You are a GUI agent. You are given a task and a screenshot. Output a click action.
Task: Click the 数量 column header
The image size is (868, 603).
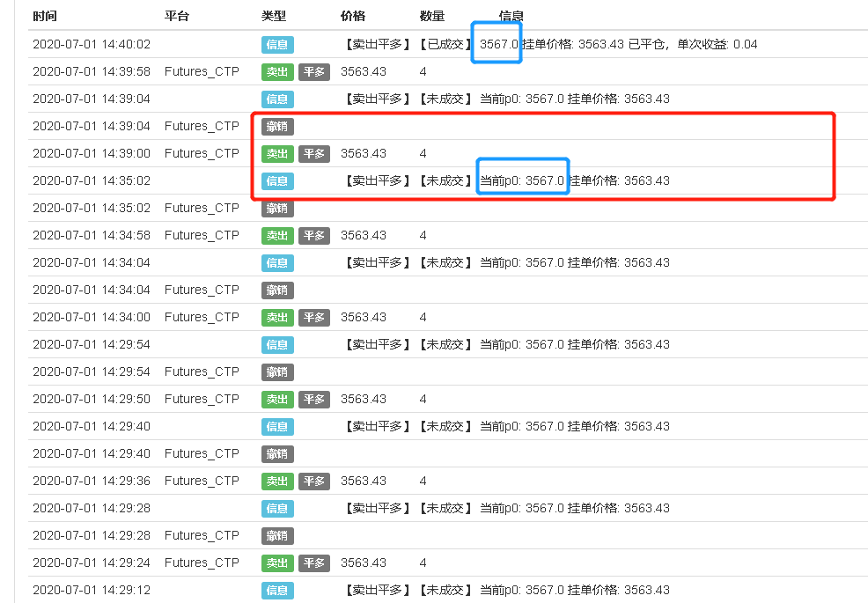tap(432, 16)
